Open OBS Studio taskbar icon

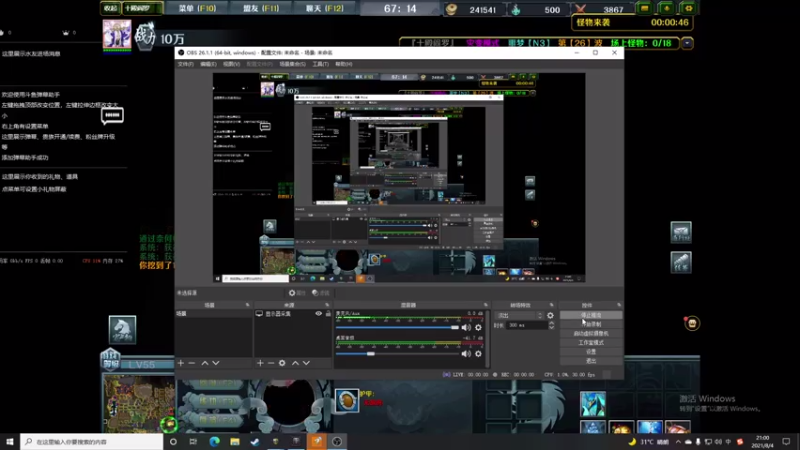(x=337, y=442)
